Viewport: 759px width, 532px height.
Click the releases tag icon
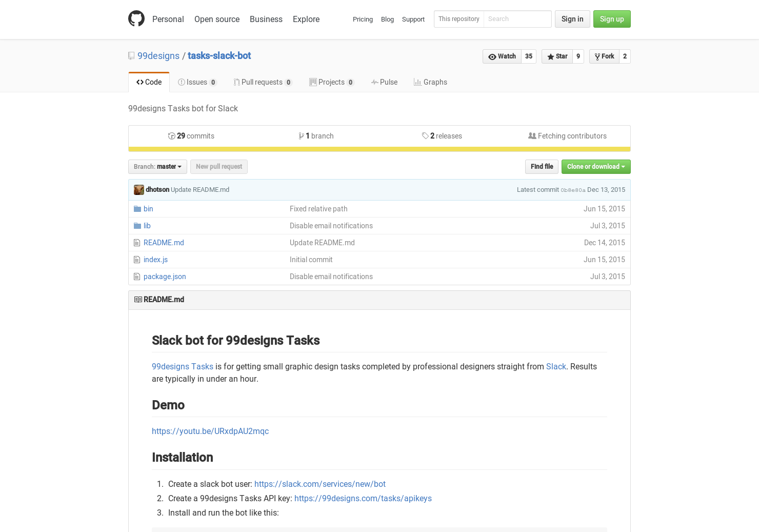[426, 135]
